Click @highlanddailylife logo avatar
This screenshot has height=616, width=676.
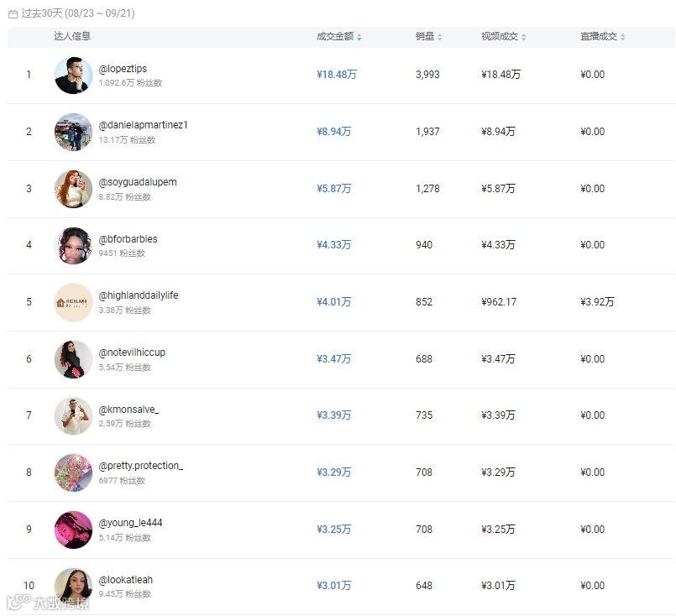tap(73, 302)
